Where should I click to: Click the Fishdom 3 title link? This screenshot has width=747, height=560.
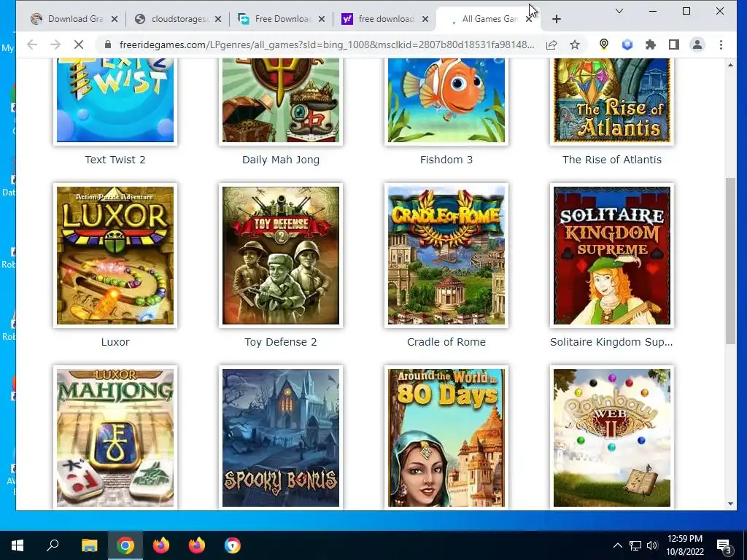point(446,160)
